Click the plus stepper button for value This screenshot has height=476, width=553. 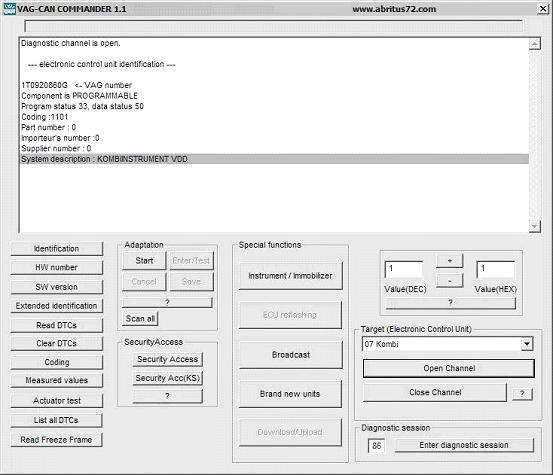[450, 261]
